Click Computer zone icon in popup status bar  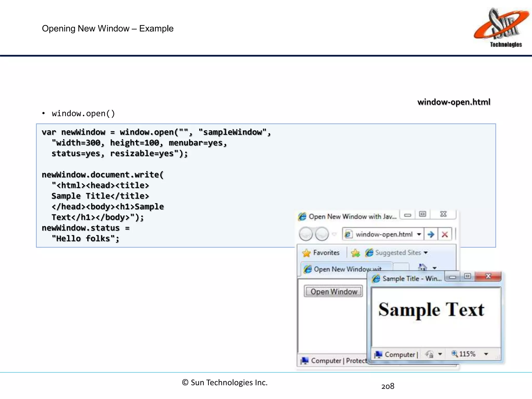(378, 355)
